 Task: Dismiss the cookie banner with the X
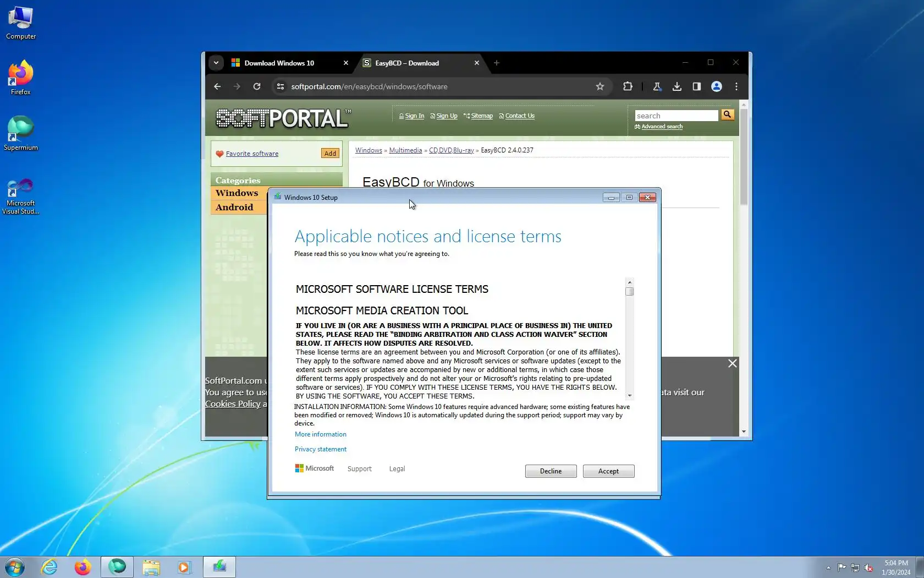pyautogui.click(x=733, y=363)
